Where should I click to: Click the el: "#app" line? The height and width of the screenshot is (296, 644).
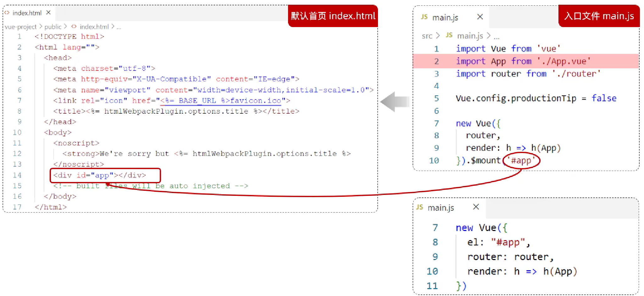point(499,242)
